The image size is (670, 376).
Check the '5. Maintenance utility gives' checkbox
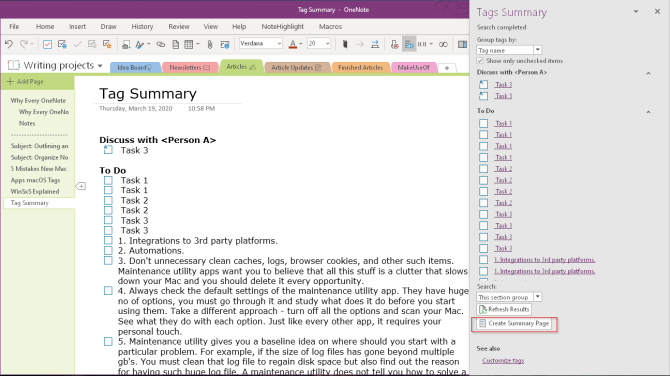(108, 342)
